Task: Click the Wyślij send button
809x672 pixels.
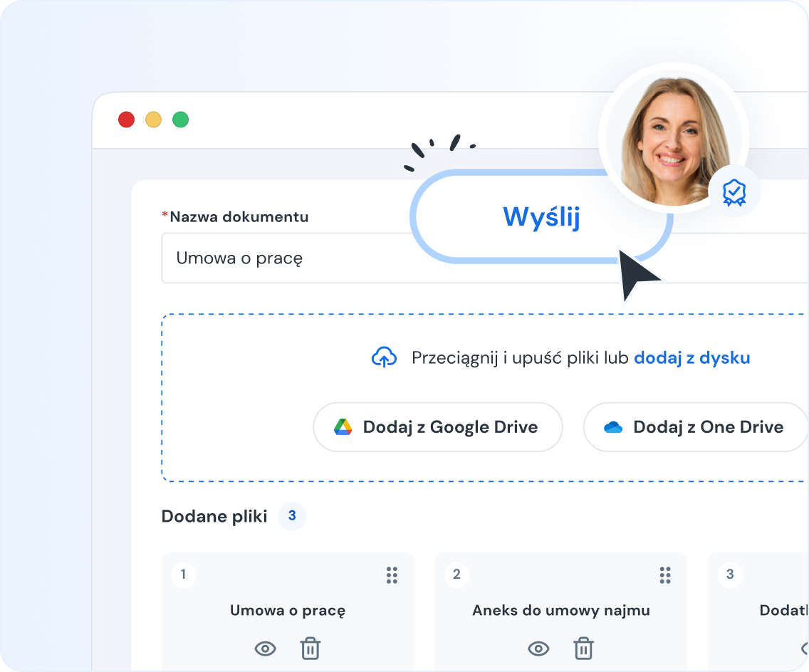Action: coord(541,217)
